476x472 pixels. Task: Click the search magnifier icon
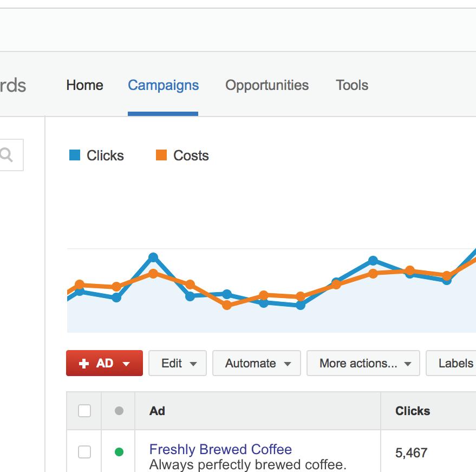click(x=6, y=155)
